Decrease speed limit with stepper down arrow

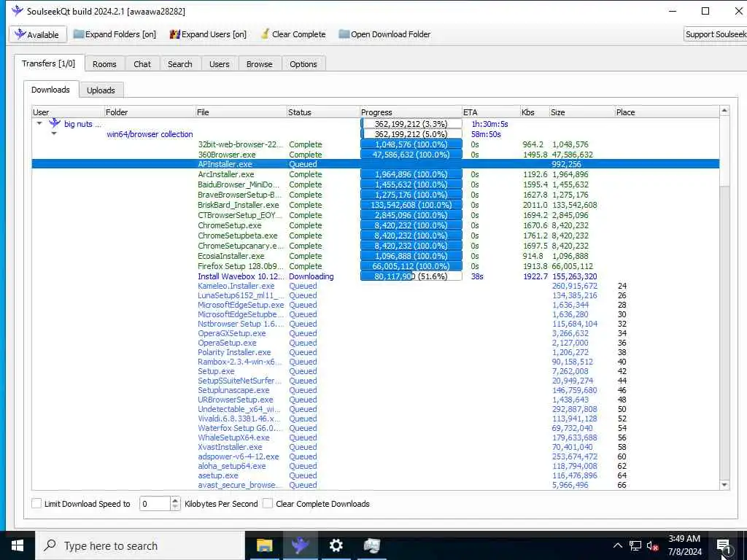tap(175, 507)
